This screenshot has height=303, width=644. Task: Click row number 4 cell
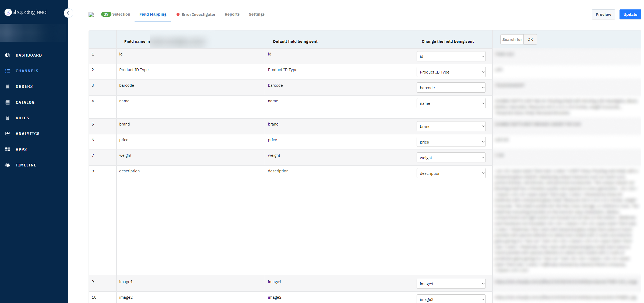tap(103, 107)
